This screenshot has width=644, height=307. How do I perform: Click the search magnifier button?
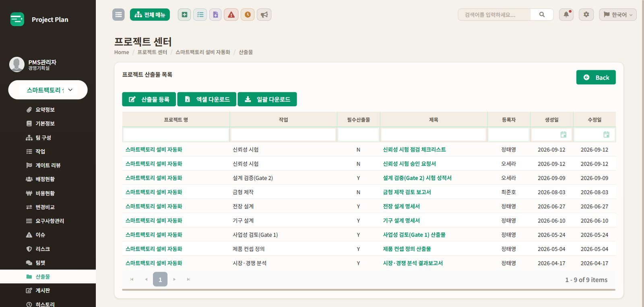(x=542, y=15)
